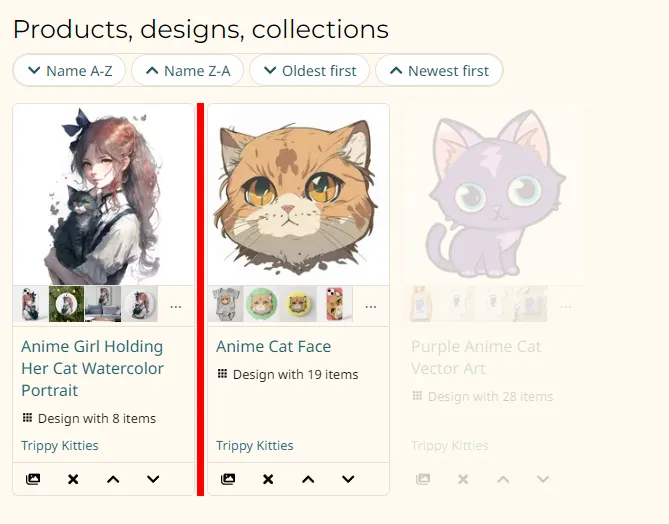Move Anime Girl design down with chevron
This screenshot has height=524, width=669.
(153, 479)
